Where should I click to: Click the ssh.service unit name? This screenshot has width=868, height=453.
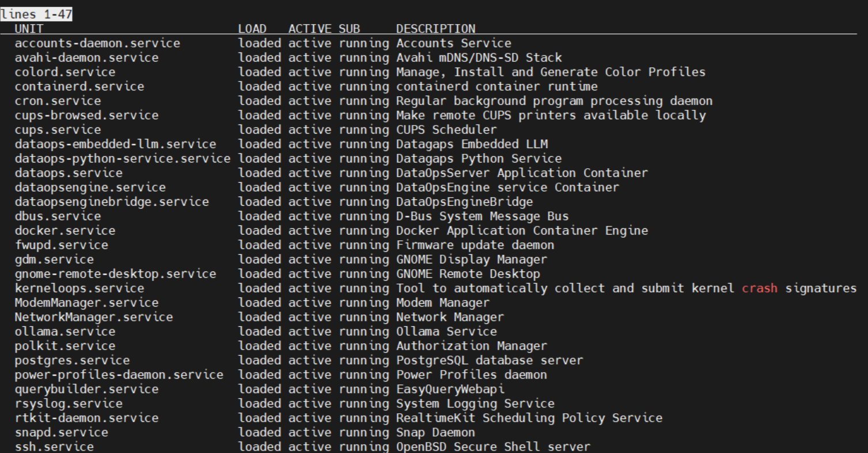click(x=54, y=447)
